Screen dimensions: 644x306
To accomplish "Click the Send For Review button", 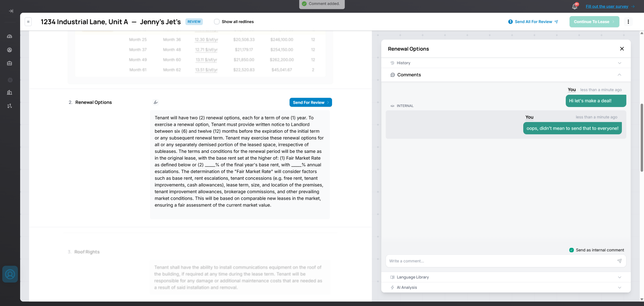I will click(x=310, y=103).
